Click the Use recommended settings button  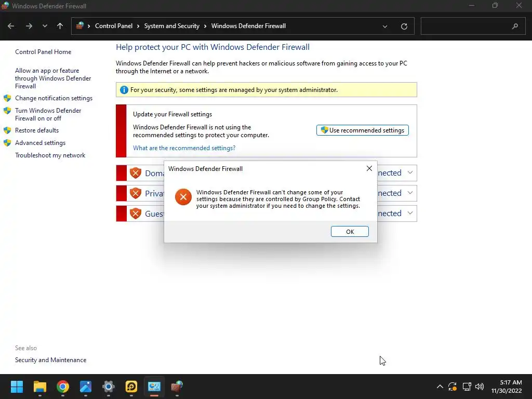point(362,130)
